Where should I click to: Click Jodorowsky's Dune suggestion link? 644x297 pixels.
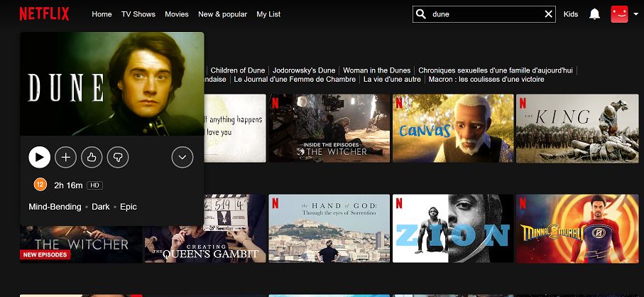pyautogui.click(x=304, y=70)
